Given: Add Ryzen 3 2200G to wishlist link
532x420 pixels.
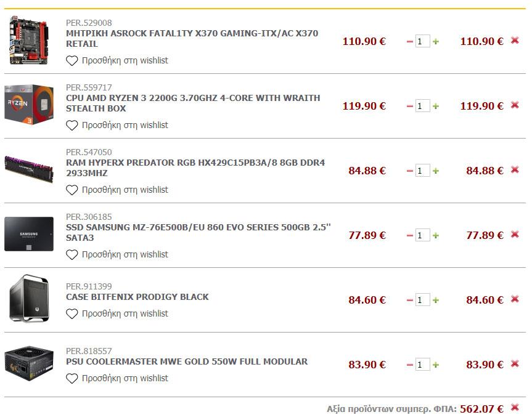Looking at the screenshot, I should click(125, 125).
